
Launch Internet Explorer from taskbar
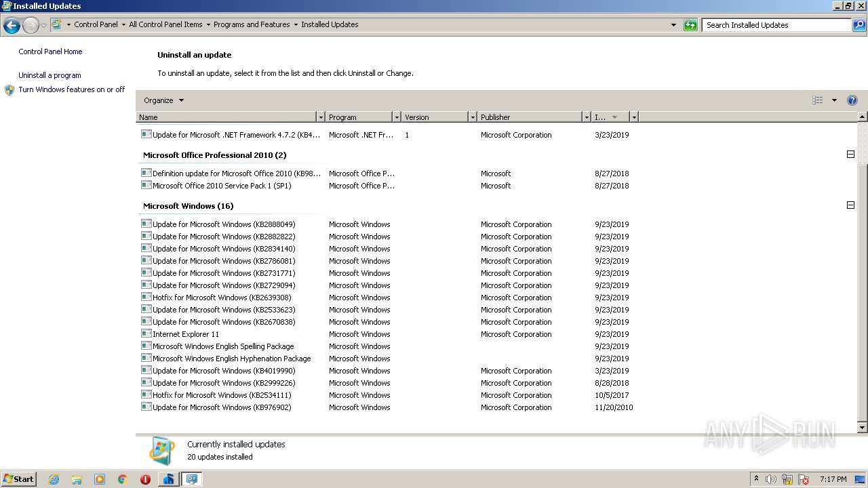coord(54,479)
